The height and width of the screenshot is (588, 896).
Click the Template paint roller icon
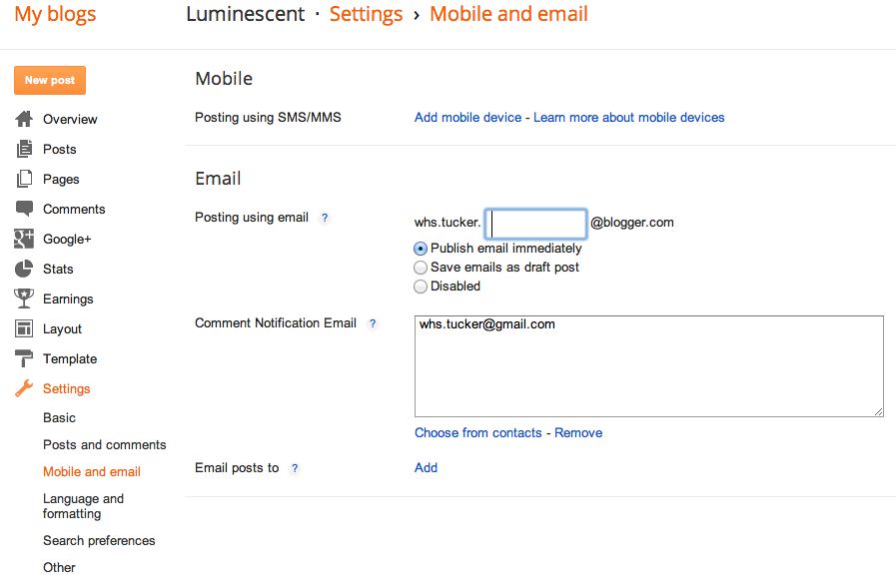tap(24, 358)
